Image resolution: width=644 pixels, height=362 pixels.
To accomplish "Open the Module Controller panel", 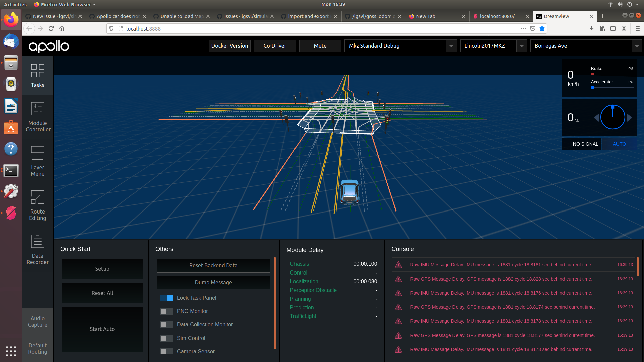I will click(x=38, y=117).
